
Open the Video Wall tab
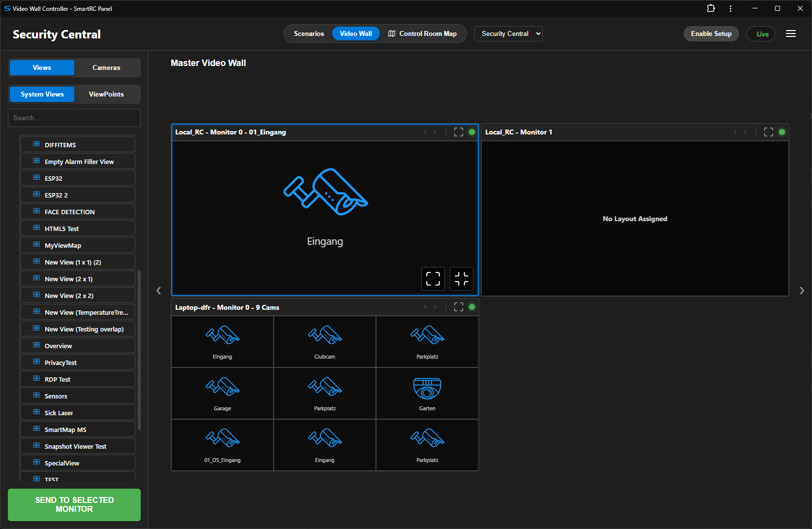coord(356,33)
